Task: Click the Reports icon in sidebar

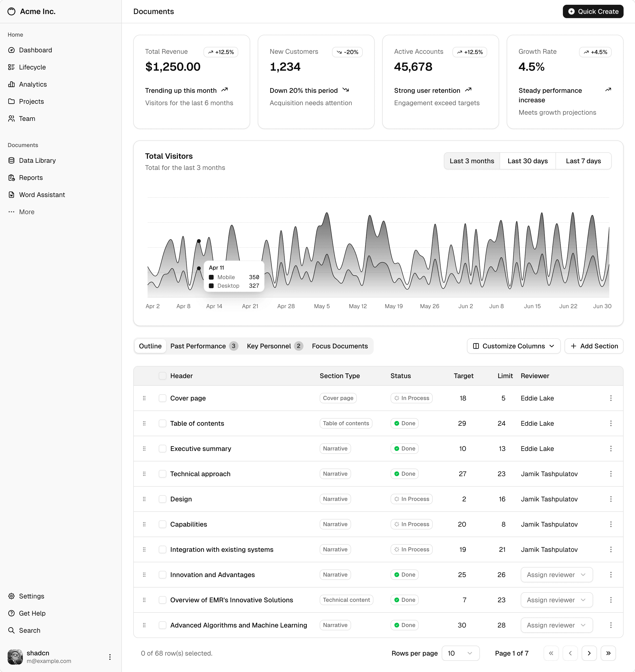Action: pyautogui.click(x=11, y=178)
